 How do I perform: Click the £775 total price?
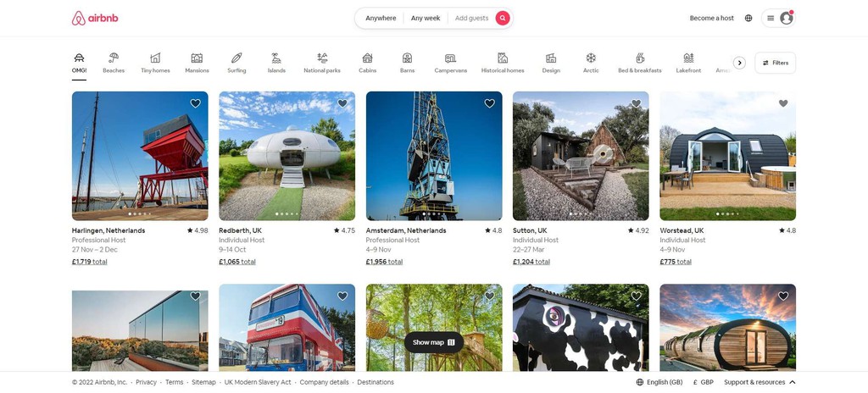[x=676, y=262]
